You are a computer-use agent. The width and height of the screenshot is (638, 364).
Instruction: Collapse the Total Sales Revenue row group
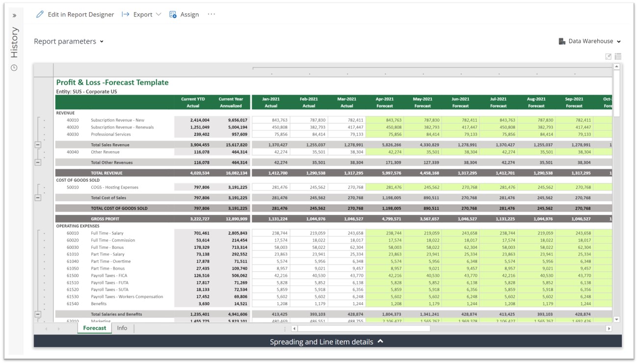(38, 145)
